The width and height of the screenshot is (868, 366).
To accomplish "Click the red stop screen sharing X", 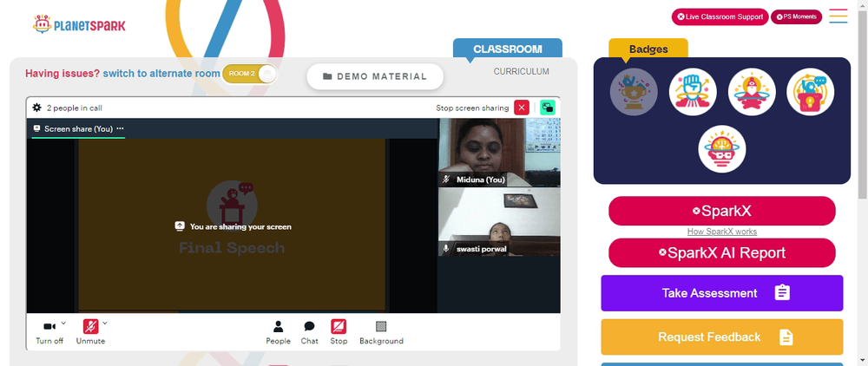I will tap(522, 108).
